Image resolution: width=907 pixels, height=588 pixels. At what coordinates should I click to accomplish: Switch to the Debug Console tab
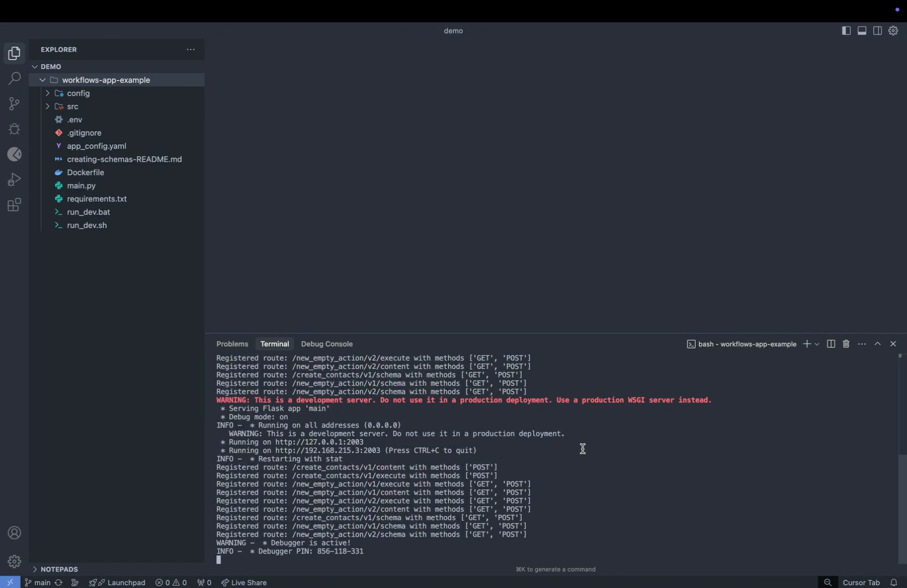click(326, 344)
